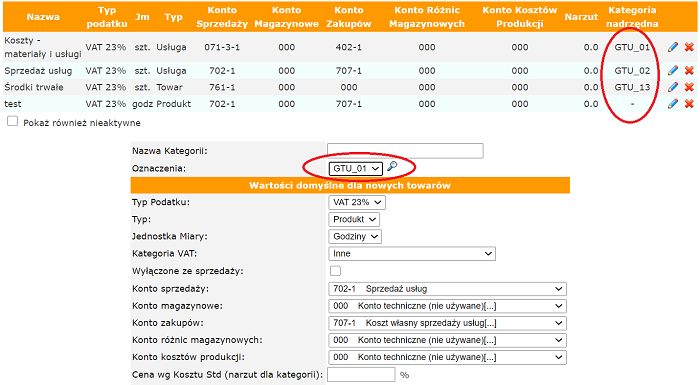Click 'Konto Kosztów Produkcji' column header
The height and width of the screenshot is (385, 700).
[x=520, y=17]
